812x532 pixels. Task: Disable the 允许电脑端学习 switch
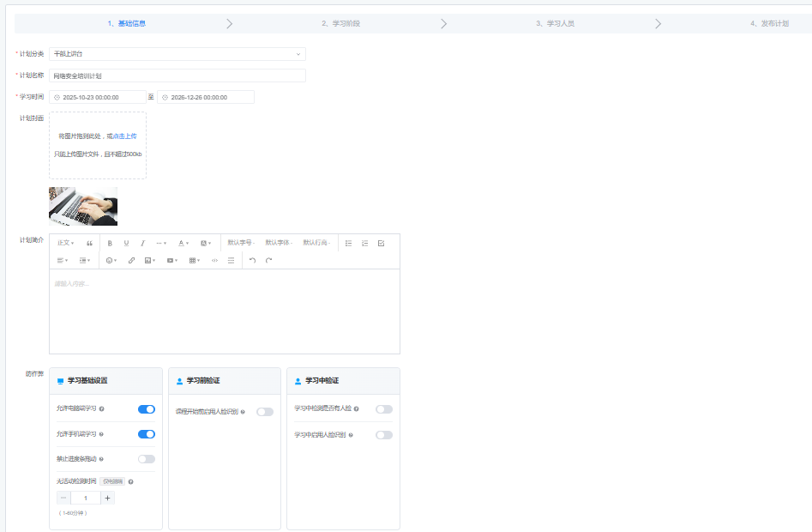[x=147, y=409]
